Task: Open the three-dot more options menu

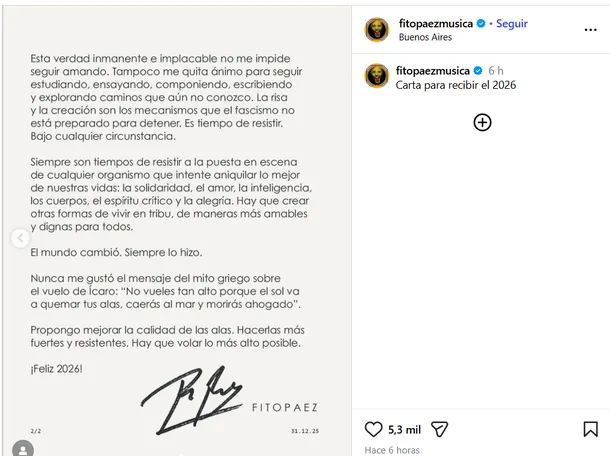Action: point(592,29)
